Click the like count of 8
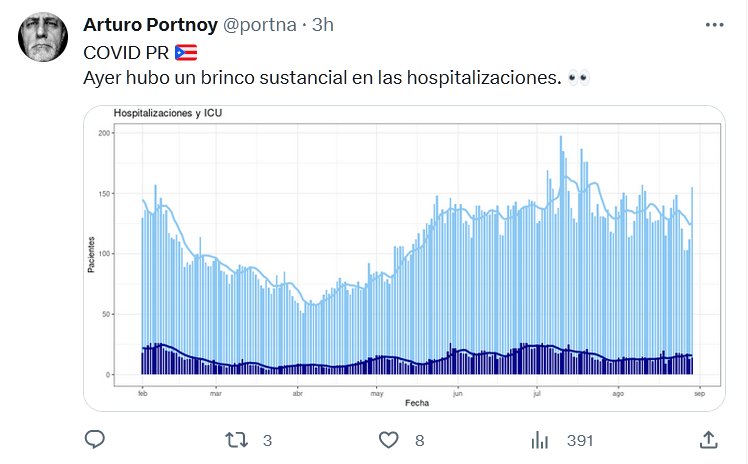748x464 pixels. (x=419, y=440)
